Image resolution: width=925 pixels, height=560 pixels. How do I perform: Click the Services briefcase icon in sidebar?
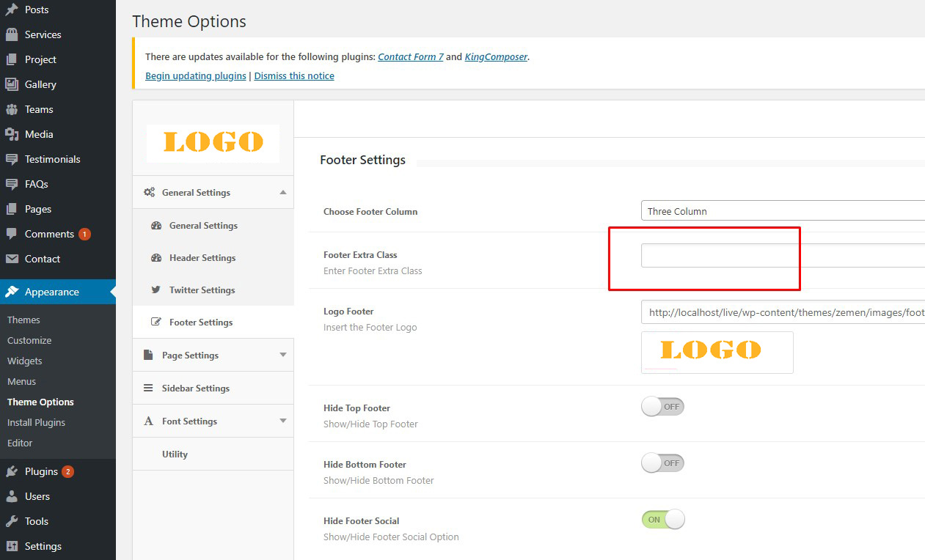(x=12, y=34)
